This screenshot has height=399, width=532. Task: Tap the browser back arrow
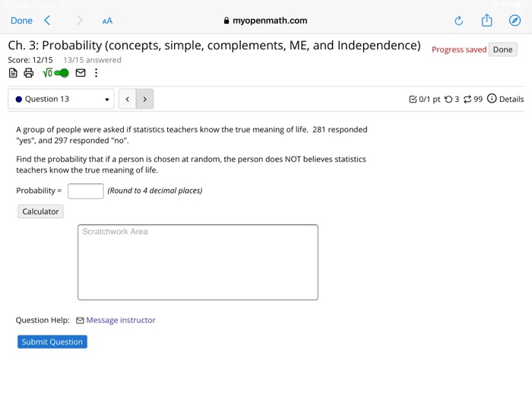pos(47,21)
